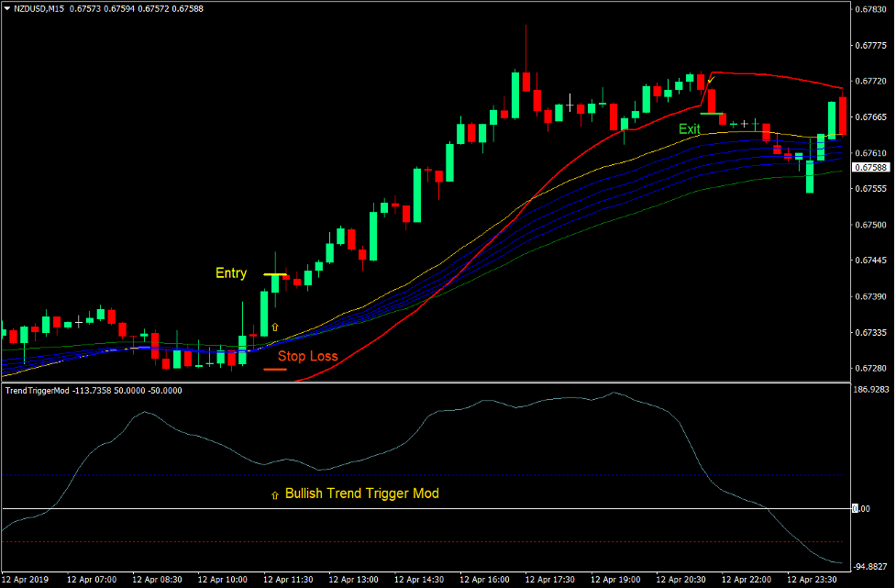Select the highlighted 0.67588 price tag
Image resolution: width=896 pixels, height=588 pixels.
pyautogui.click(x=871, y=168)
